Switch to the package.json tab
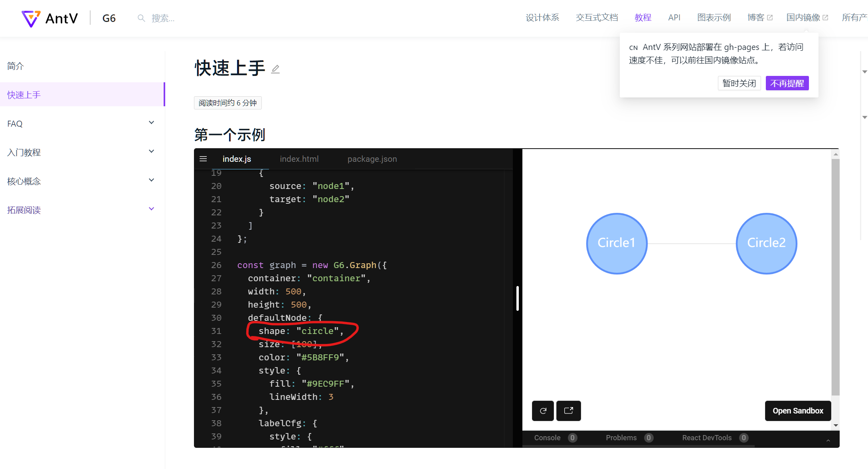 click(x=372, y=159)
